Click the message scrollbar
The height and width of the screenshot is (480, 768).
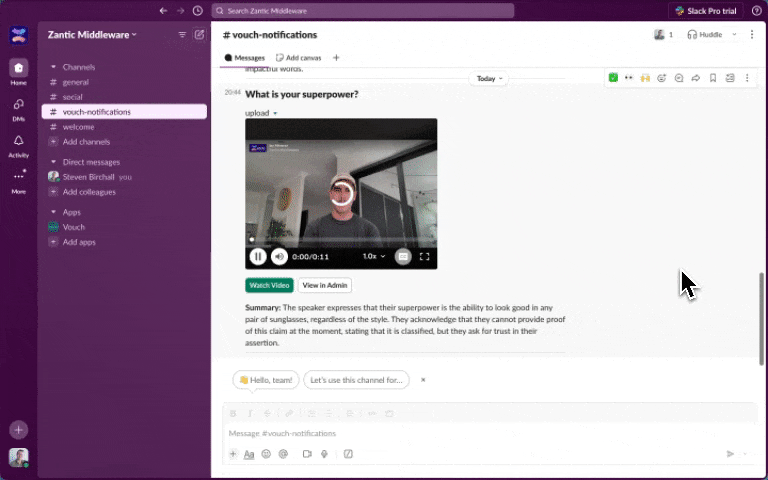(x=761, y=318)
